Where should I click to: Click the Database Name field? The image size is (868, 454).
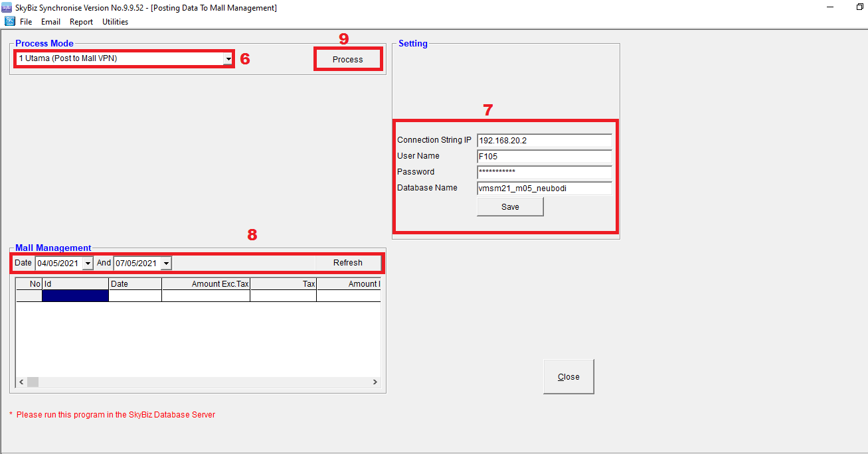coord(544,189)
